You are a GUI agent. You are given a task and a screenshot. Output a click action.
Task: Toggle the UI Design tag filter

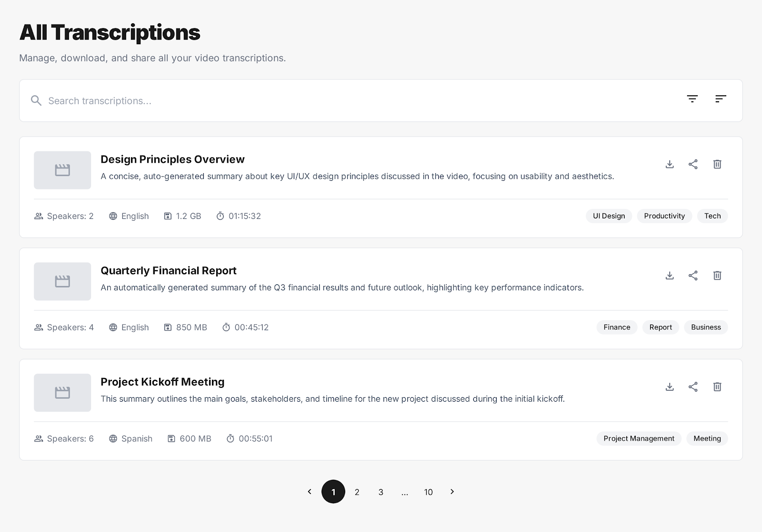609,216
